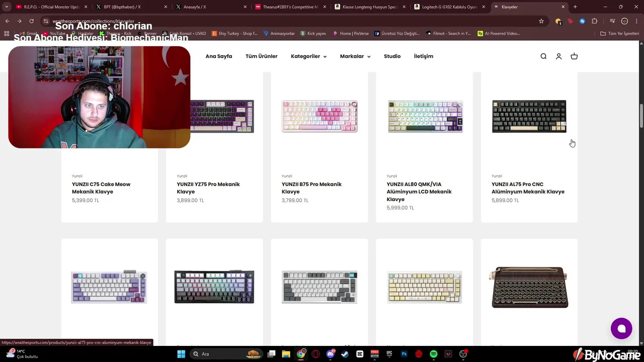Click the cream yellow keyboard image

(424, 288)
